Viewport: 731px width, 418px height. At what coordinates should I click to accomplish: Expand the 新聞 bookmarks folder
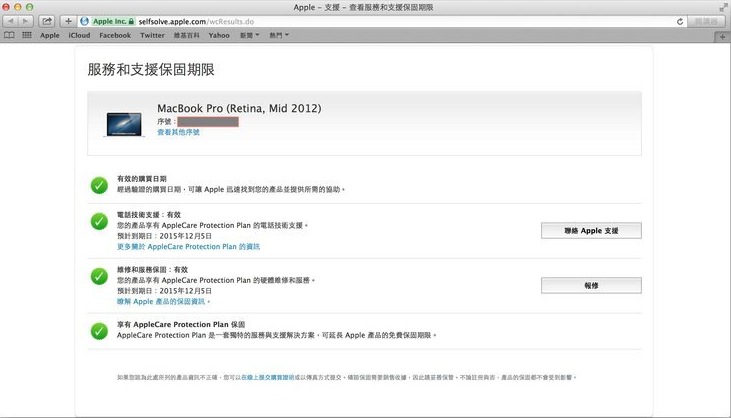[249, 35]
